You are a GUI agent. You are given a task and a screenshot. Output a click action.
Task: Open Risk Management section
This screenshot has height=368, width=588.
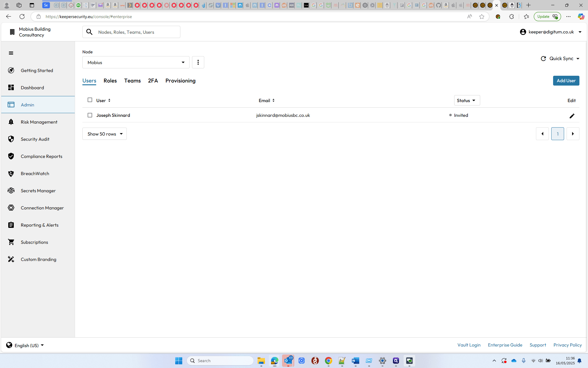(x=38, y=122)
